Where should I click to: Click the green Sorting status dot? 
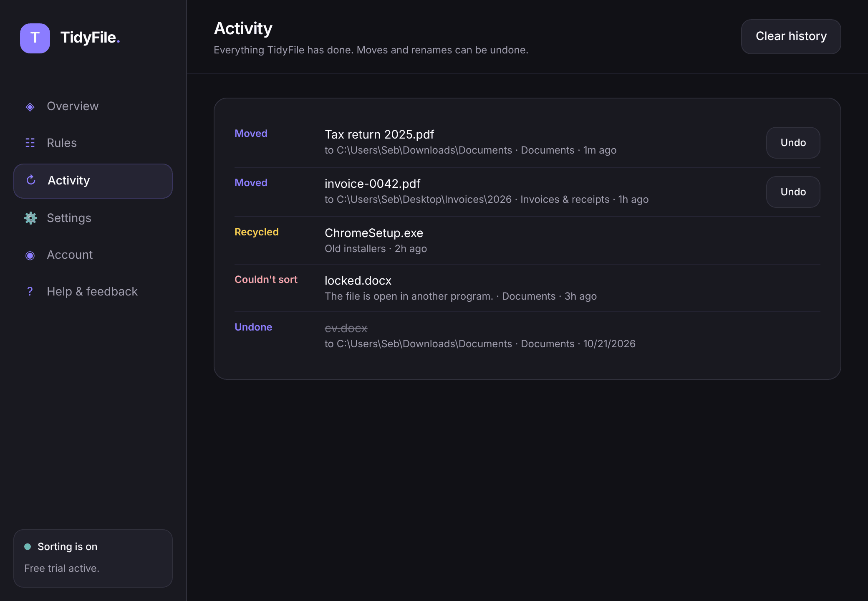(x=28, y=547)
